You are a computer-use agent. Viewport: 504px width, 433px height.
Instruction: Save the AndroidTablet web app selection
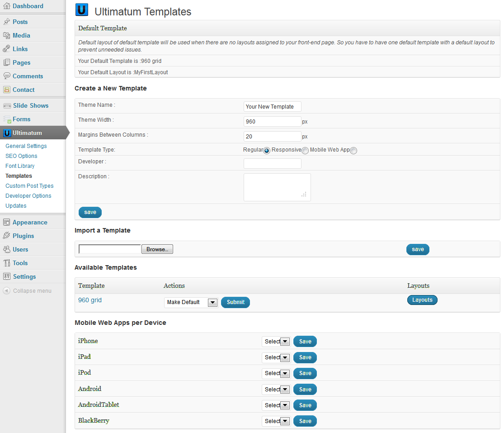tap(305, 405)
